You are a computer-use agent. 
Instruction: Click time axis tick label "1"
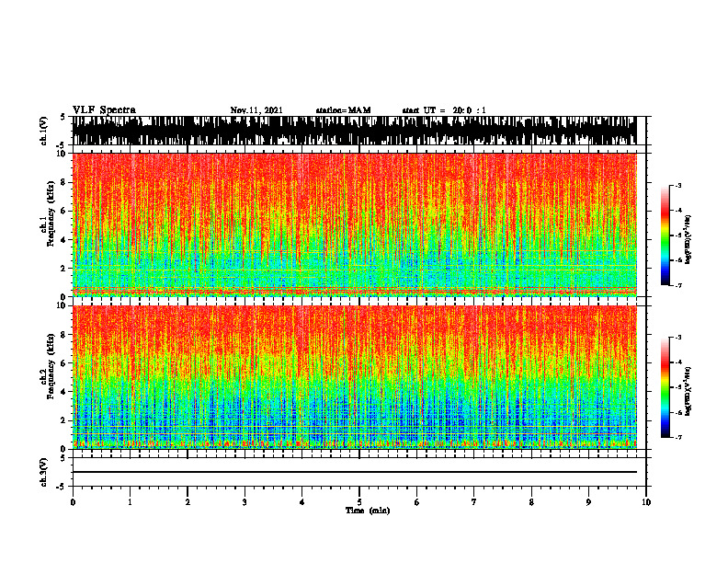(x=130, y=502)
